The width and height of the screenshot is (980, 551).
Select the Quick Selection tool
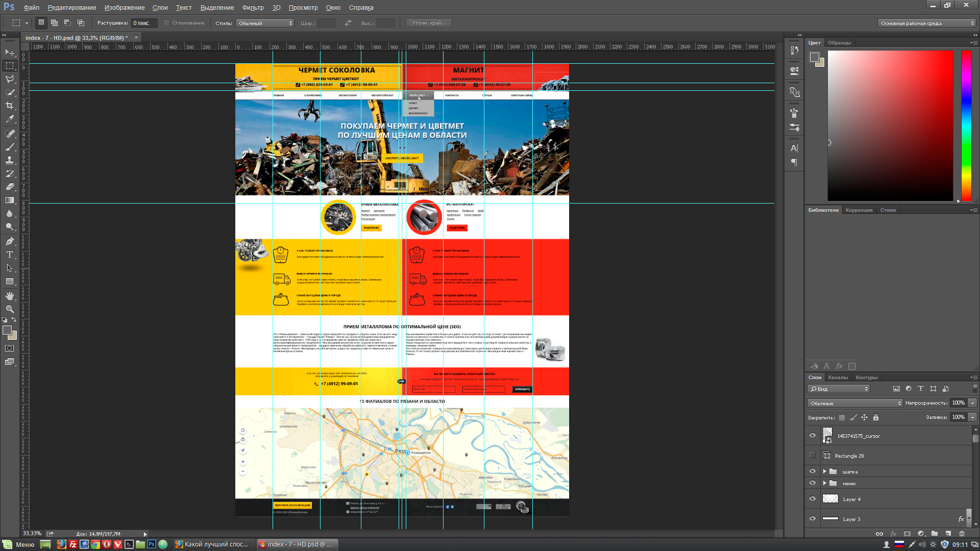tap(10, 92)
